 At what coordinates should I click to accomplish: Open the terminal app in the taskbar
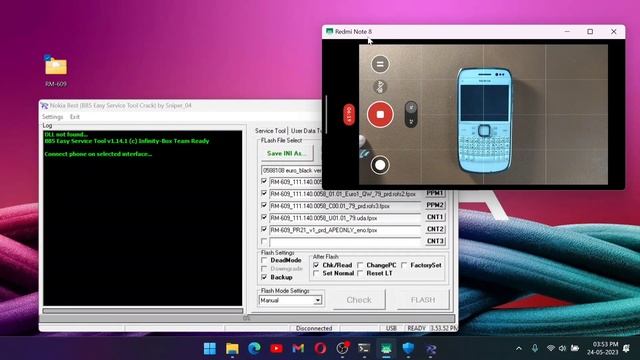click(364, 349)
